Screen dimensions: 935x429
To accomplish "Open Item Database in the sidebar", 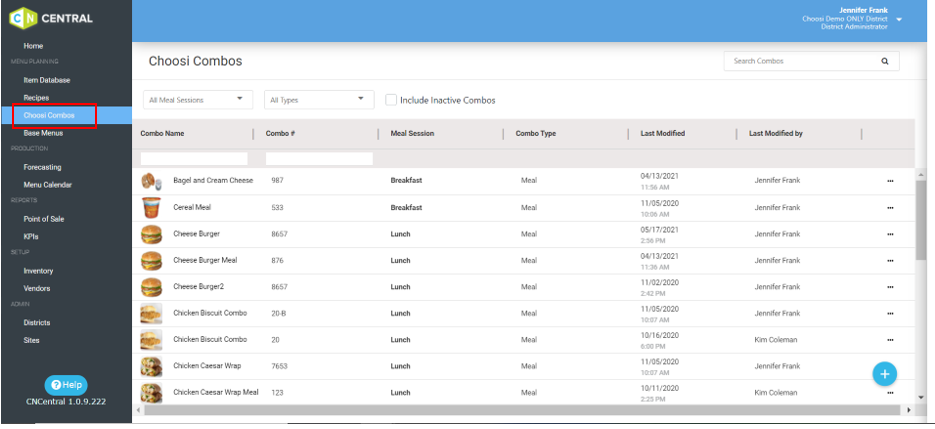I will (x=47, y=80).
